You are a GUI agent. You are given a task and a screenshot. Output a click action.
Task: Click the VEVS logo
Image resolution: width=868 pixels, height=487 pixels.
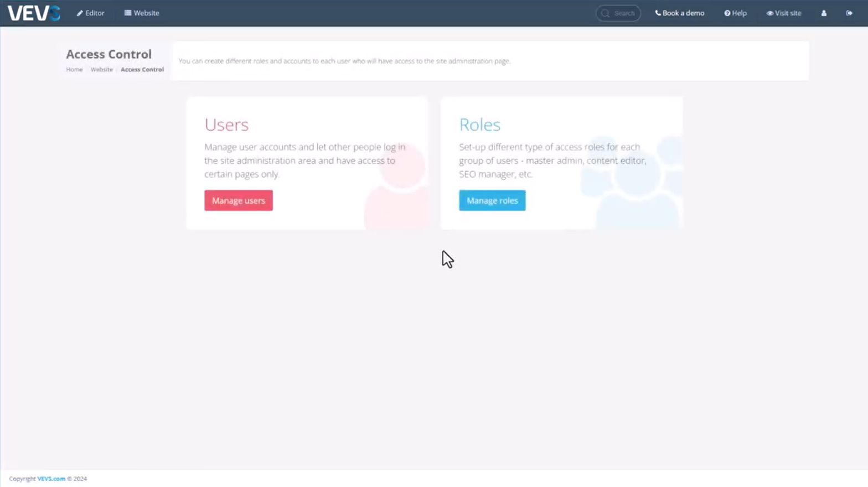pyautogui.click(x=34, y=13)
